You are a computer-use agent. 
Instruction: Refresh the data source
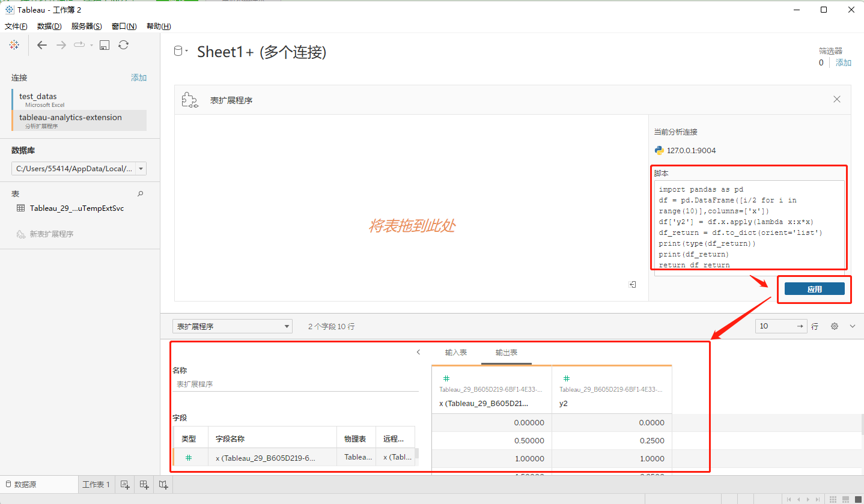(123, 45)
